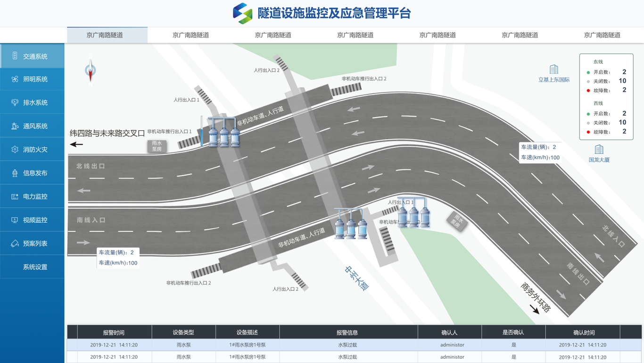Click the 国龙大厦 building icon

pos(599,150)
